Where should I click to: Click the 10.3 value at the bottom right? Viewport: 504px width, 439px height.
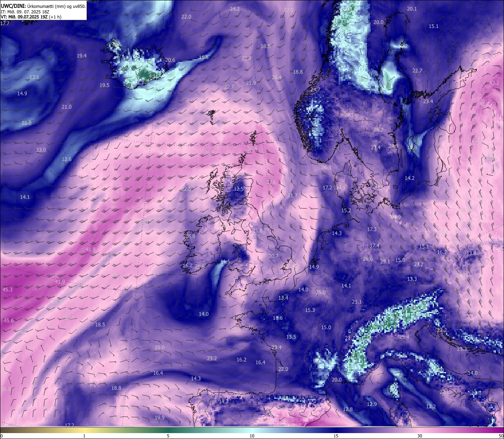click(x=476, y=393)
